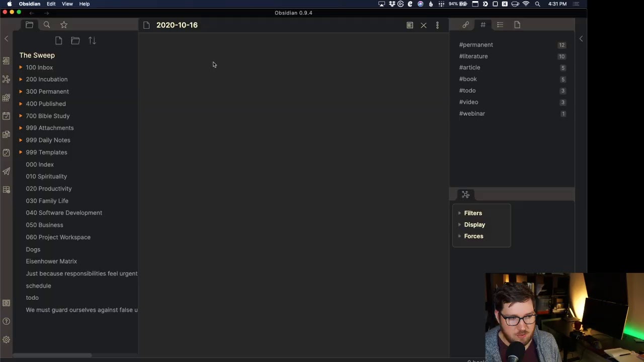Image resolution: width=644 pixels, height=362 pixels.
Task: Open Obsidian settings gear
Action: click(x=6, y=340)
